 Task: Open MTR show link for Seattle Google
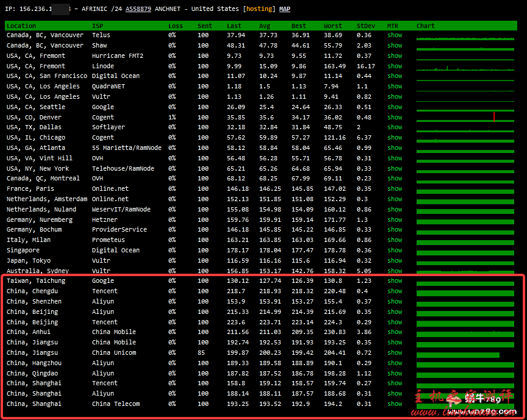pos(395,107)
